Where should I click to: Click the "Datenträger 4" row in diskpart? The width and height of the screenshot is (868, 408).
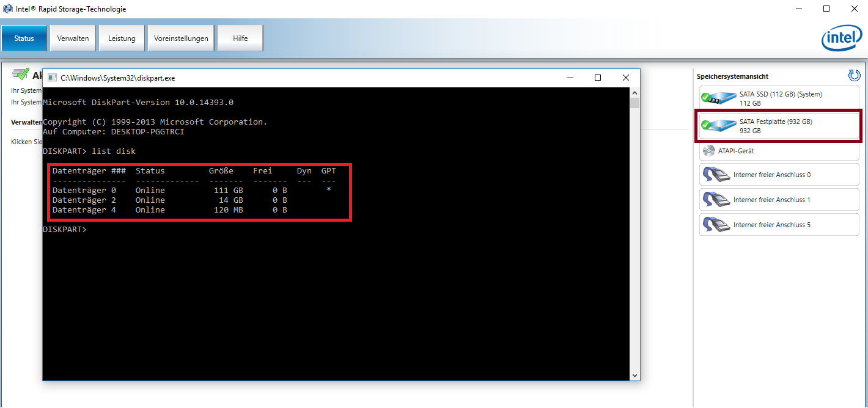click(170, 209)
